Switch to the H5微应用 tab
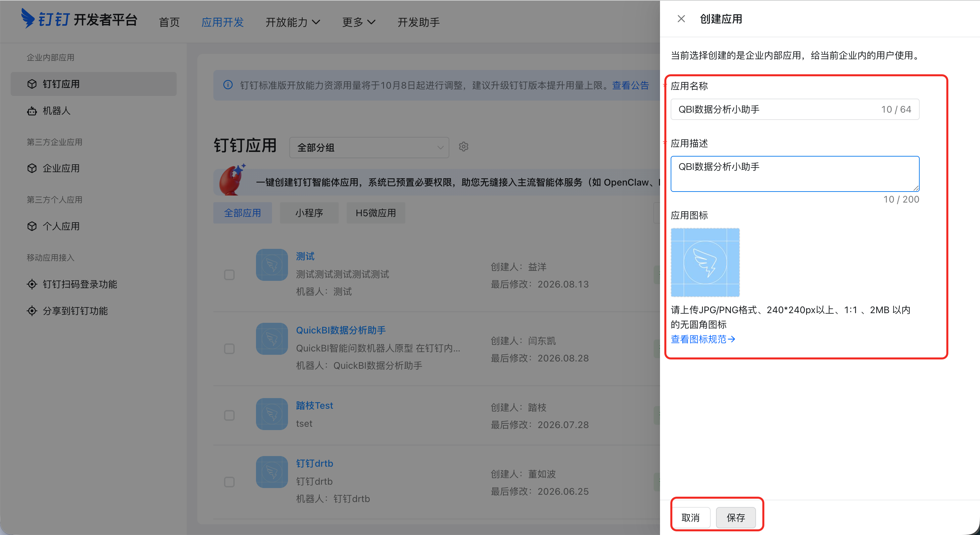The width and height of the screenshot is (980, 535). [x=376, y=213]
